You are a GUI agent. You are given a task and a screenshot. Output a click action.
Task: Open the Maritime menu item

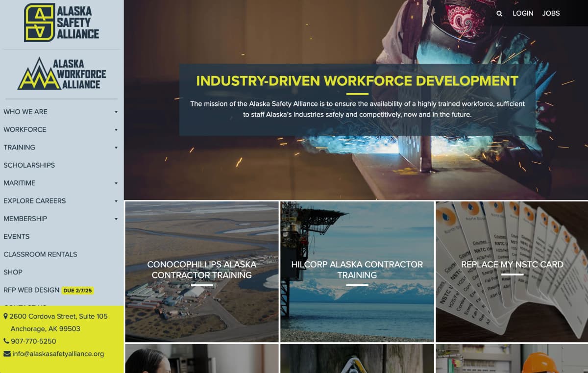click(x=20, y=183)
